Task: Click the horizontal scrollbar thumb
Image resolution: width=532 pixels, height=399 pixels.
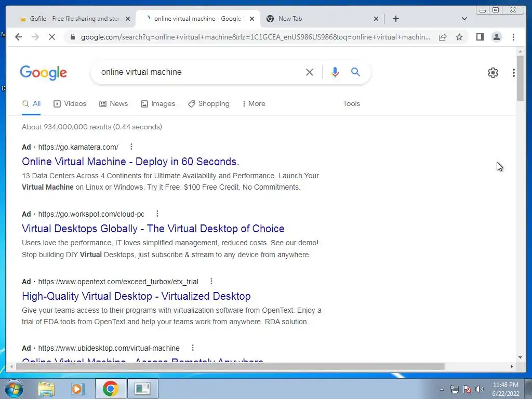Action: [x=230, y=366]
